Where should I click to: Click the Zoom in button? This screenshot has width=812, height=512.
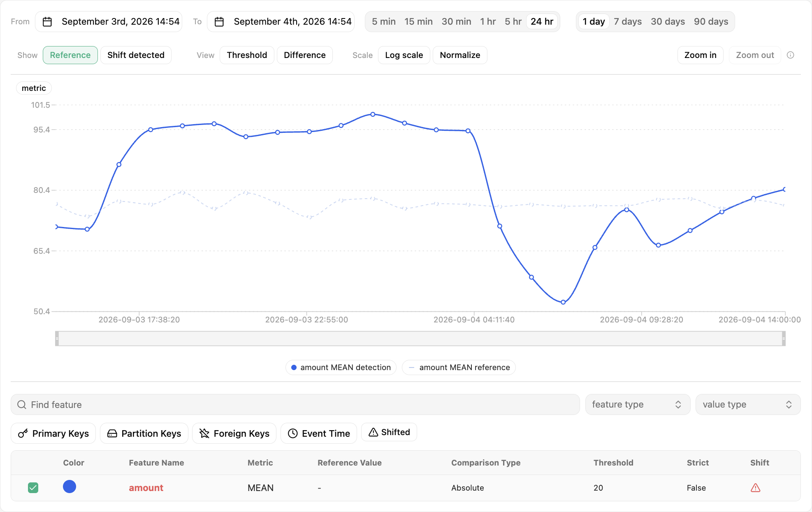coord(700,55)
